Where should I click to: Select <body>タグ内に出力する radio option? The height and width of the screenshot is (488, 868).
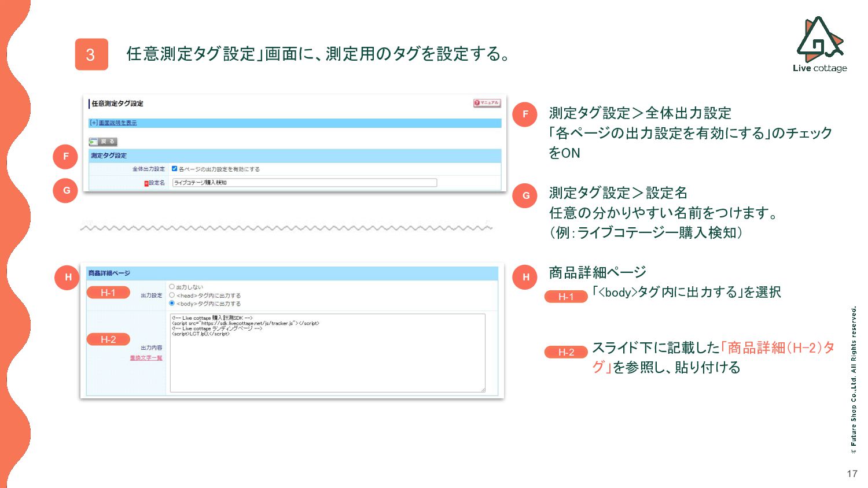click(172, 303)
